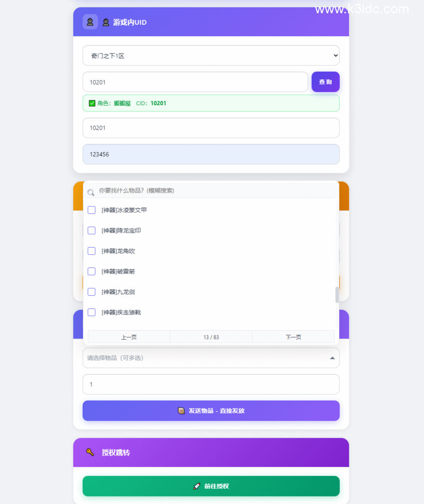Click the green check icon beside 角色

click(x=92, y=103)
